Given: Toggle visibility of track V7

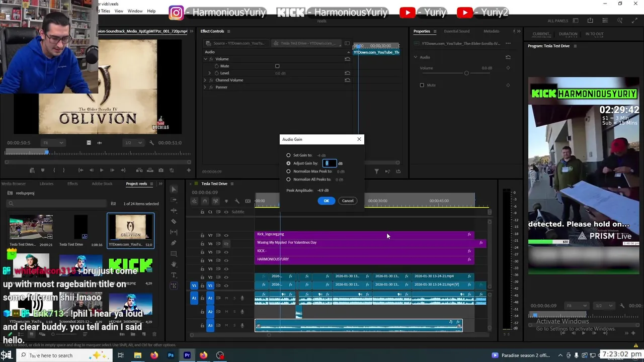Looking at the screenshot, I should coord(226,235).
